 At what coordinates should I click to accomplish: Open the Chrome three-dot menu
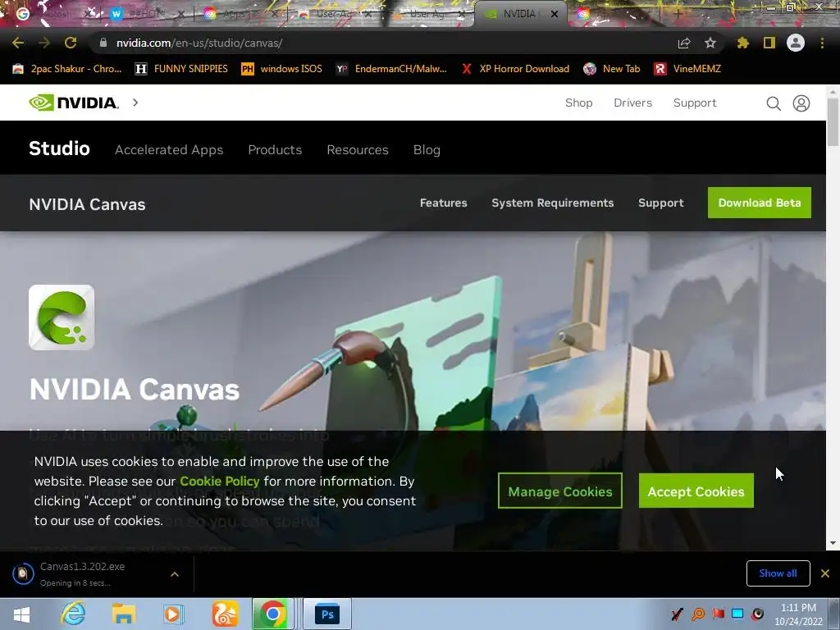pos(822,43)
